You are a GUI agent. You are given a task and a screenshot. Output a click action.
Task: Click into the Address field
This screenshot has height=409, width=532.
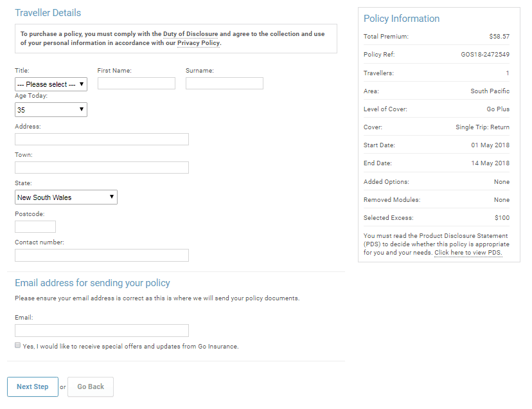click(102, 140)
